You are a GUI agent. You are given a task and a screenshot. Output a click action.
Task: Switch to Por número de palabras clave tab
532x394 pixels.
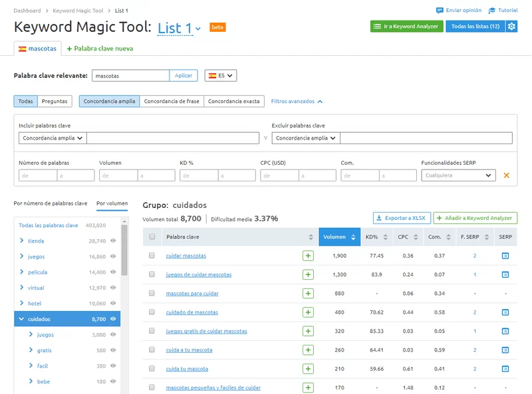pyautogui.click(x=51, y=203)
